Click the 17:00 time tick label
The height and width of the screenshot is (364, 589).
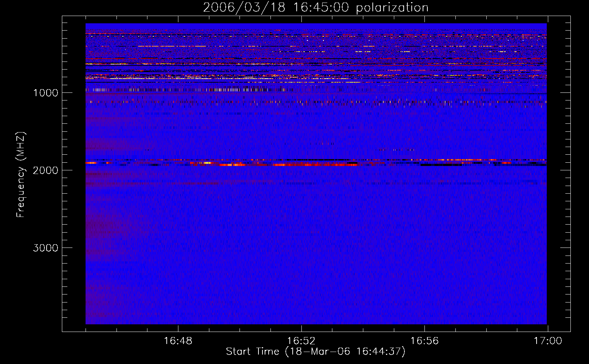pos(548,341)
